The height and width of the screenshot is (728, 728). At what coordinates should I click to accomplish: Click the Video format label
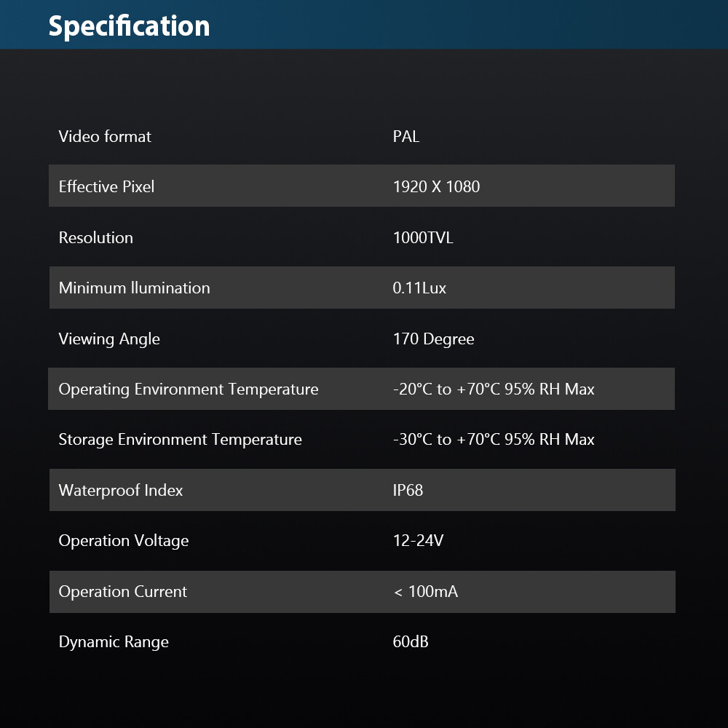coord(105,136)
